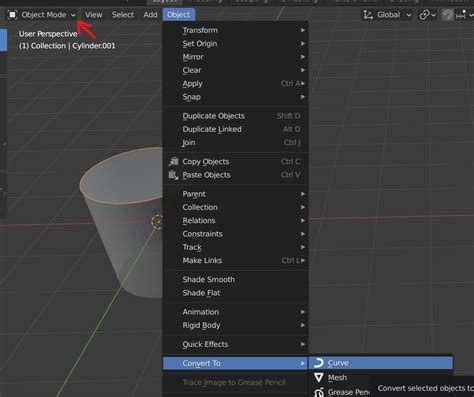This screenshot has width=474, height=397.
Task: Click "(1) Collection | Cylinder.001" text
Action: pos(67,46)
